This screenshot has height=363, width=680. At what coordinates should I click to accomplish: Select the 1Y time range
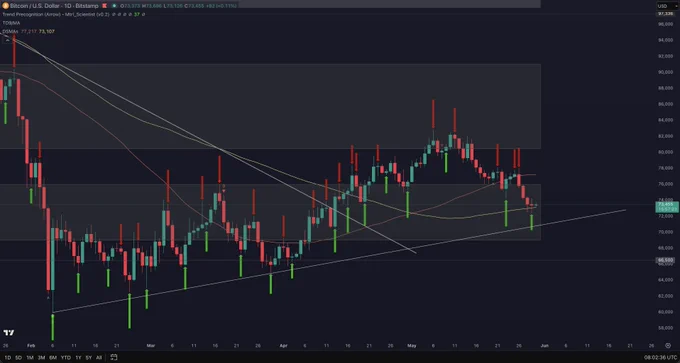tap(78, 357)
